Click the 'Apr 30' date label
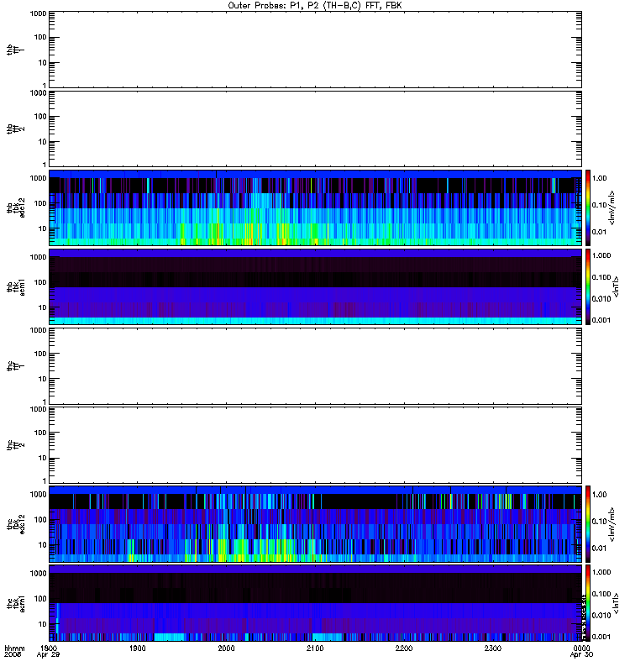The image size is (630, 672). tap(581, 655)
